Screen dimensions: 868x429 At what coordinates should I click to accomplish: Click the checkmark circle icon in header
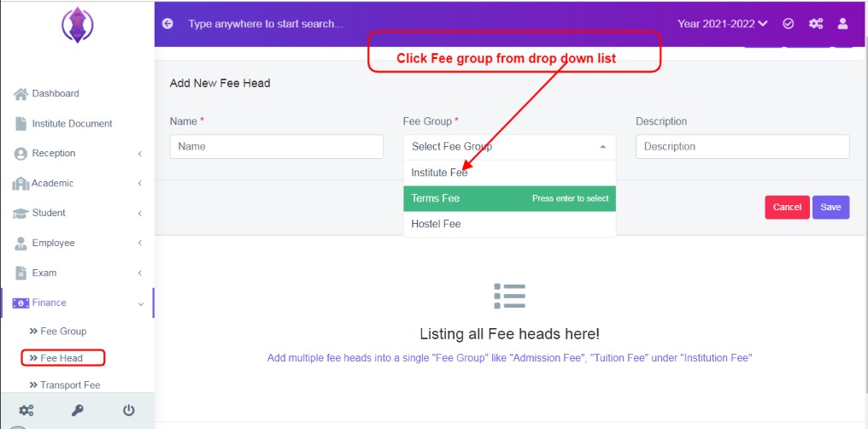(x=789, y=24)
